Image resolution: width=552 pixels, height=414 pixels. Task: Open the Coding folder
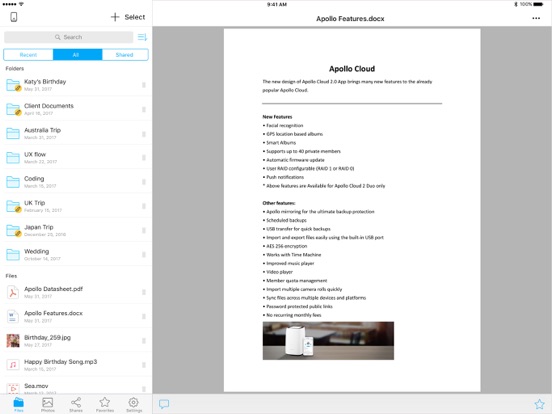tap(76, 182)
